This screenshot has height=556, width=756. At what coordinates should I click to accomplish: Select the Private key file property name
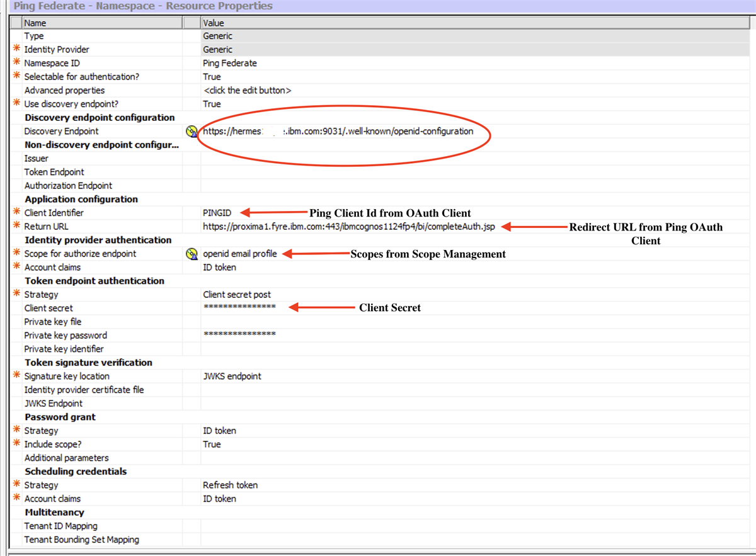[53, 322]
